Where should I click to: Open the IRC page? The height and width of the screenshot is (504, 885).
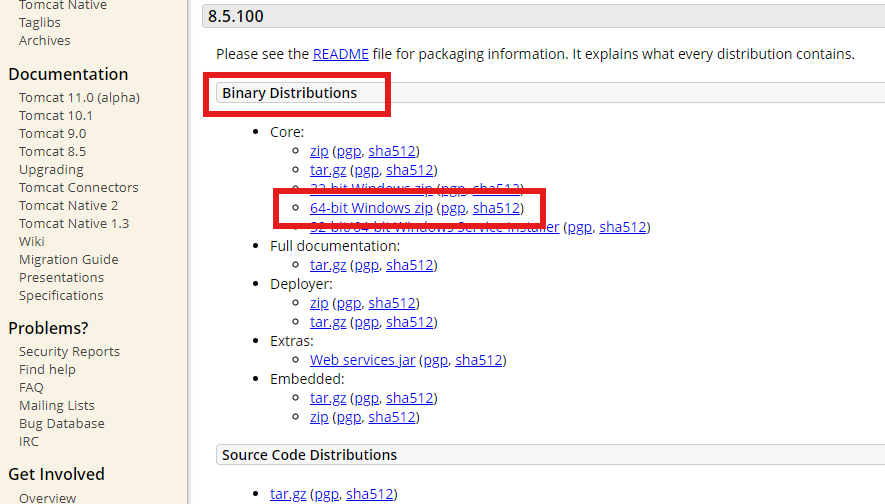pyautogui.click(x=29, y=442)
